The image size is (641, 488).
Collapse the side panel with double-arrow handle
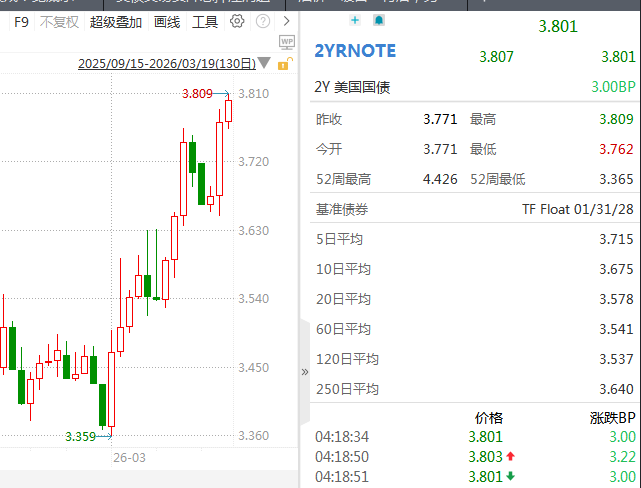[305, 371]
